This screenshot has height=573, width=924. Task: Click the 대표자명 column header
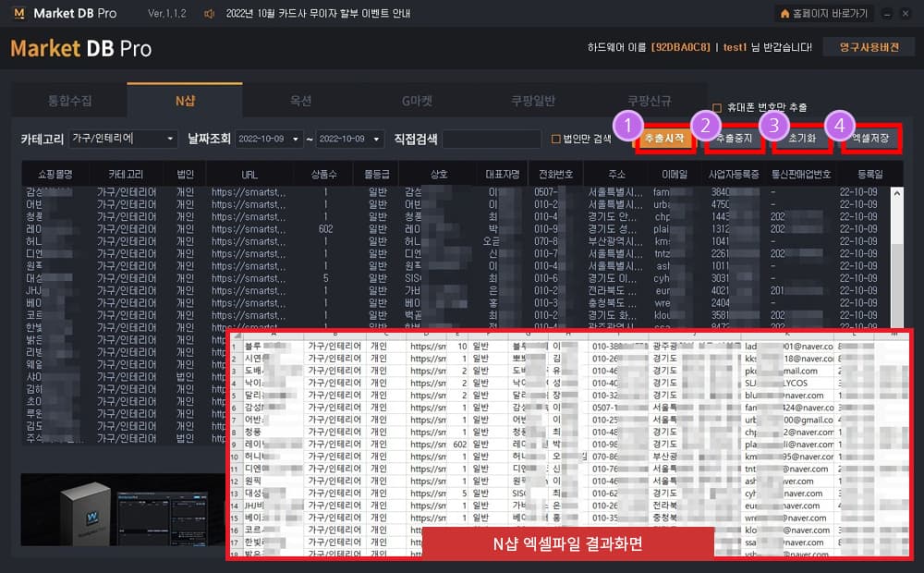503,175
